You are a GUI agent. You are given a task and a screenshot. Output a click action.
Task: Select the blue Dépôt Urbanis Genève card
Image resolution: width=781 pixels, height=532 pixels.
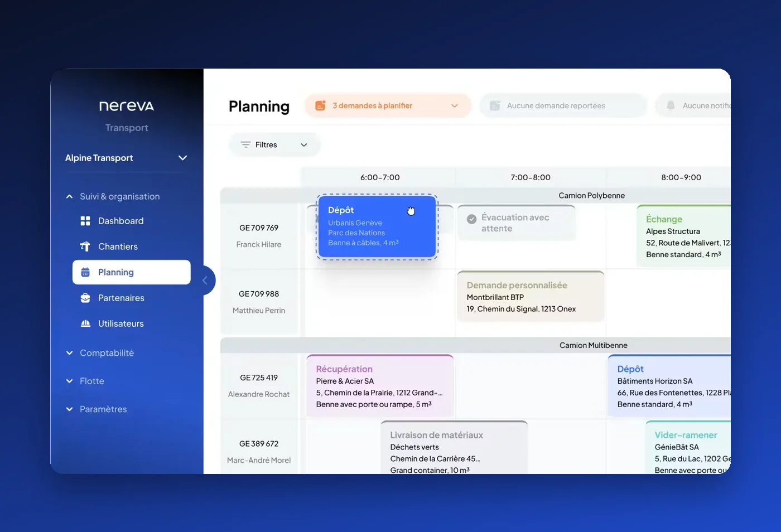click(377, 226)
